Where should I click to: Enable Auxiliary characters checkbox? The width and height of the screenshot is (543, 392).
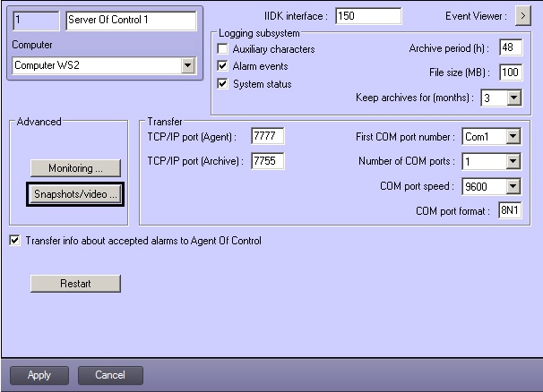coord(223,49)
